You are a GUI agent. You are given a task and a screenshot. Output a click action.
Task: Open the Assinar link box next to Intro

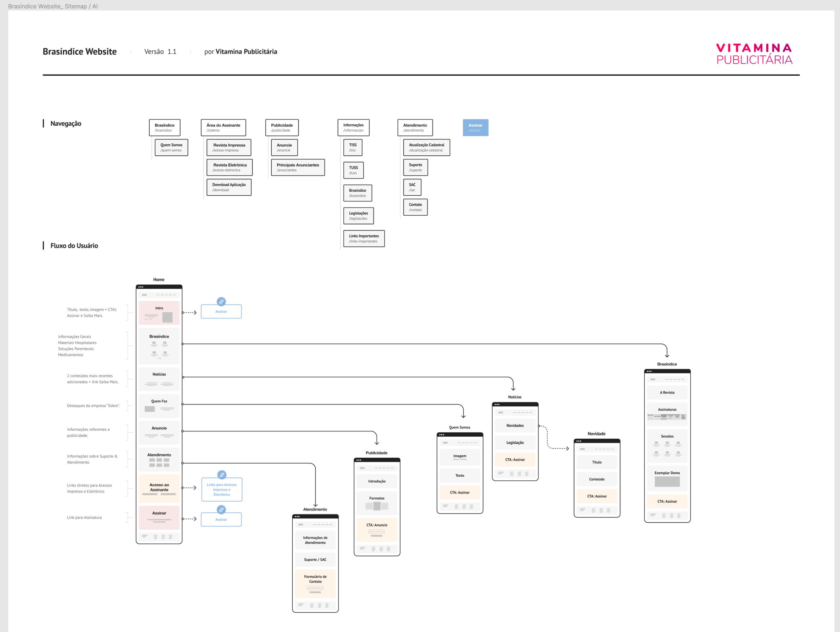221,312
